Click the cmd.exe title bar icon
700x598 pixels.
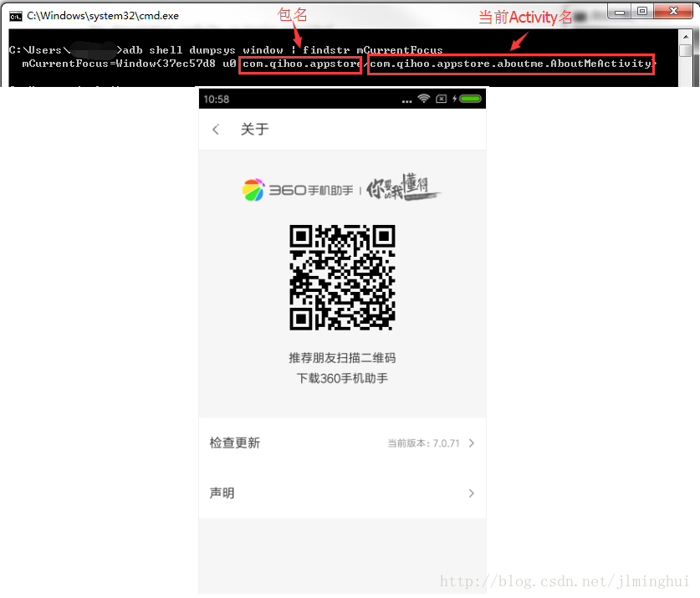pyautogui.click(x=16, y=17)
